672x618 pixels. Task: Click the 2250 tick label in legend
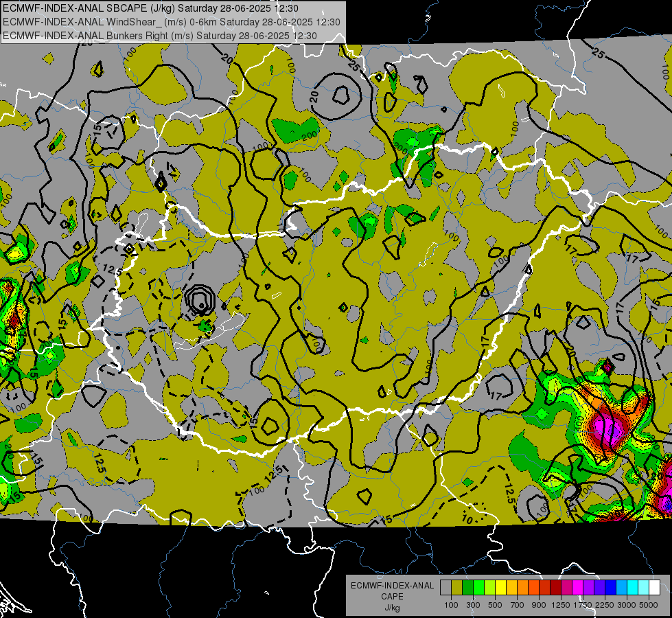(x=605, y=605)
